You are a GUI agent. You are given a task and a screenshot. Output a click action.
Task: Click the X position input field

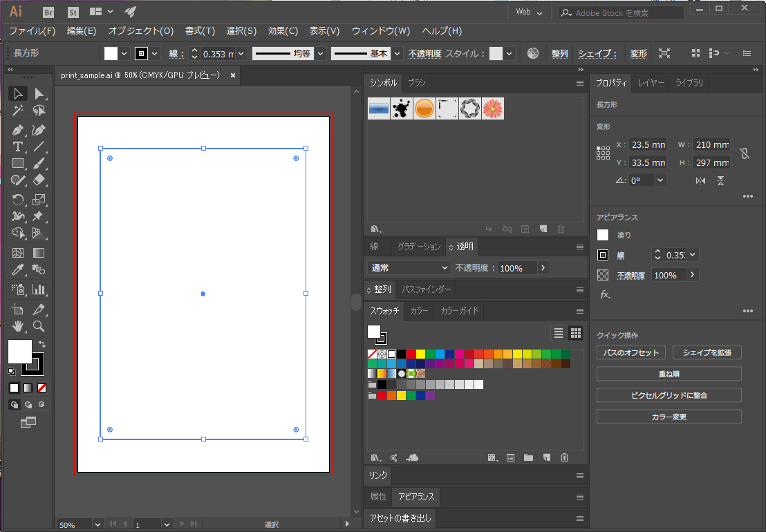tap(648, 145)
